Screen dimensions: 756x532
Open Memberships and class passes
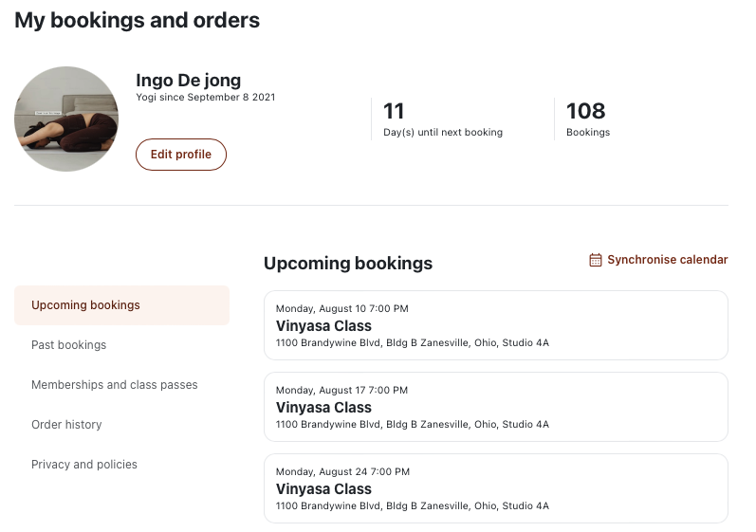[x=114, y=385]
